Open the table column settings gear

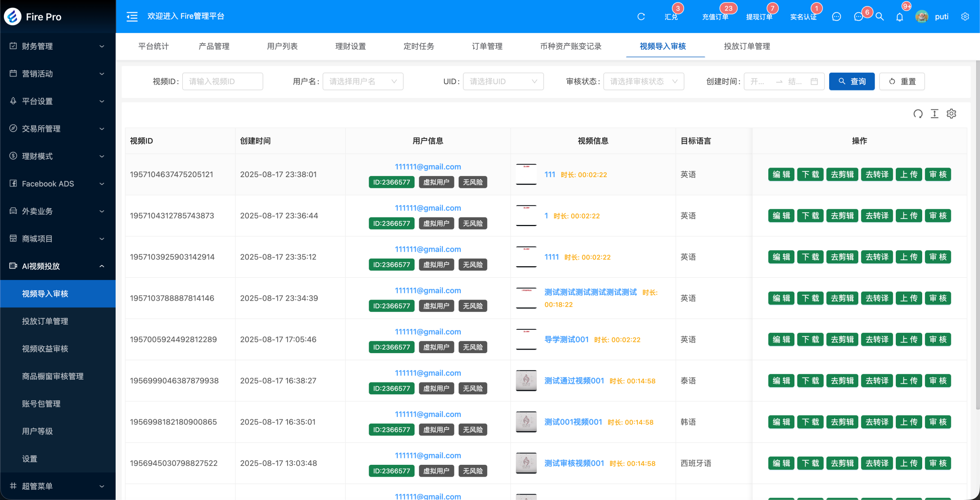951,114
